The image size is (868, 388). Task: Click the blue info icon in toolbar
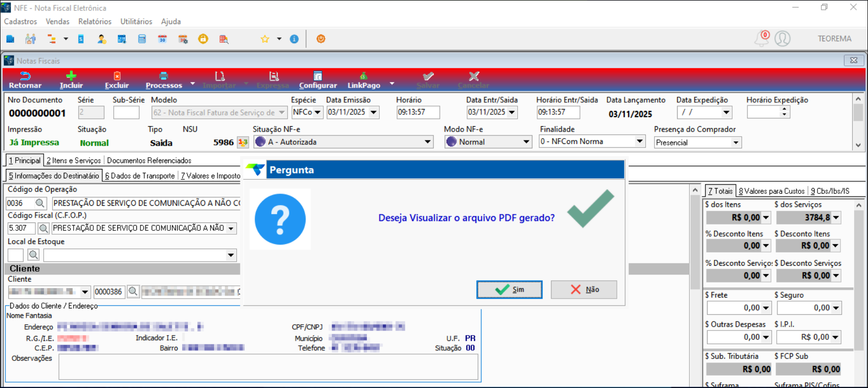point(294,39)
